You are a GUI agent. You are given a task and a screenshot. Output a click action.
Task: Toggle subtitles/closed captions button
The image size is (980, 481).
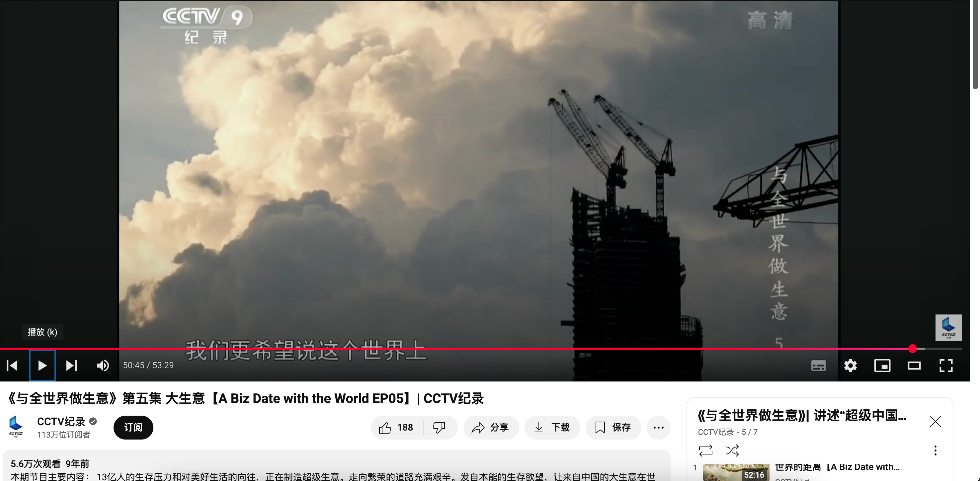[x=818, y=366]
